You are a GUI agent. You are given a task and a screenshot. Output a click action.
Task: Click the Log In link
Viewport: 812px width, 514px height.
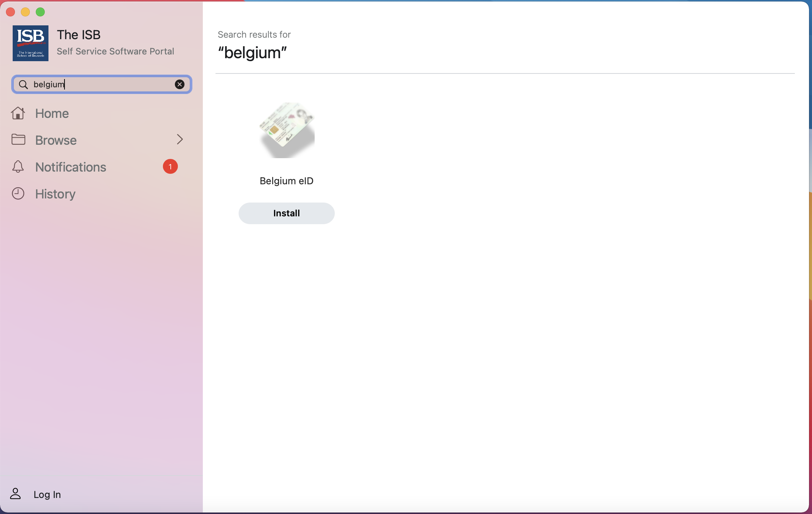pyautogui.click(x=47, y=494)
